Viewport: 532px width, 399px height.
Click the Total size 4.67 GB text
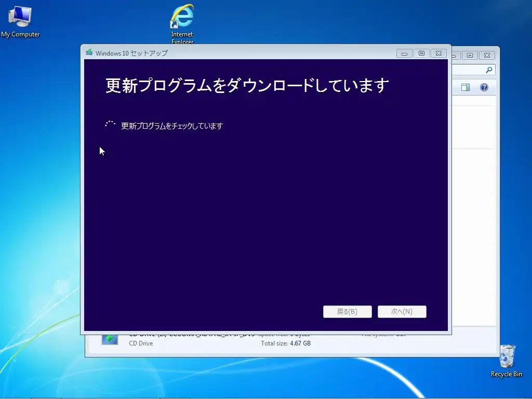(x=286, y=343)
